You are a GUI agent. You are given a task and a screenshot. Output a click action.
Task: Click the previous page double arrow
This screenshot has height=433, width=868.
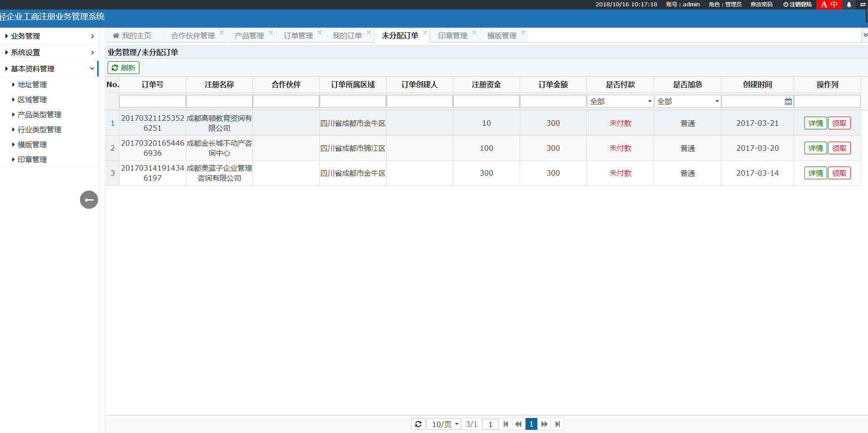[x=518, y=424]
